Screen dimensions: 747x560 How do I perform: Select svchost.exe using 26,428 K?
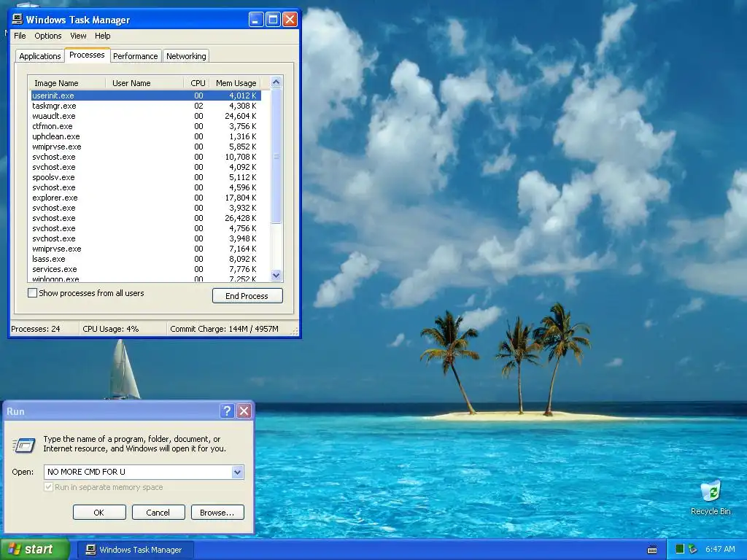[x=145, y=218]
